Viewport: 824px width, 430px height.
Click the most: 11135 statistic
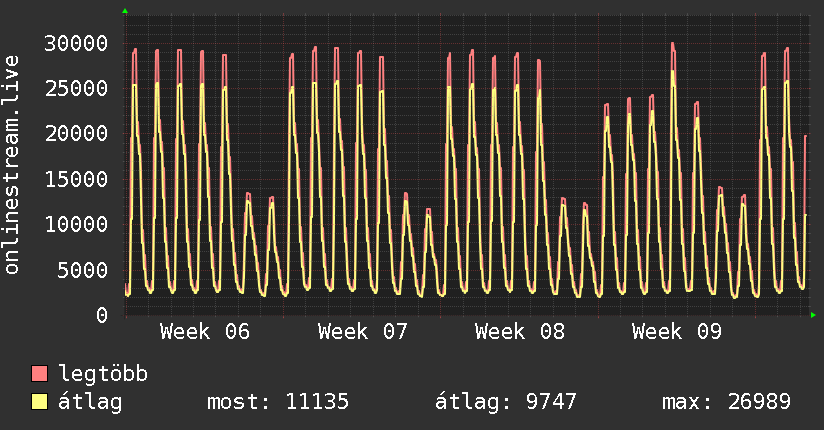[x=277, y=402]
